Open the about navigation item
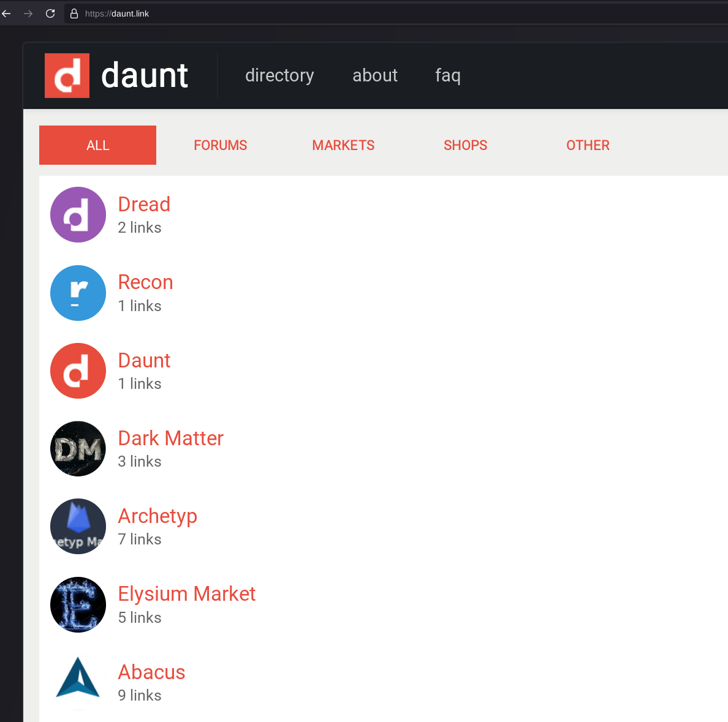728x722 pixels. 375,75
